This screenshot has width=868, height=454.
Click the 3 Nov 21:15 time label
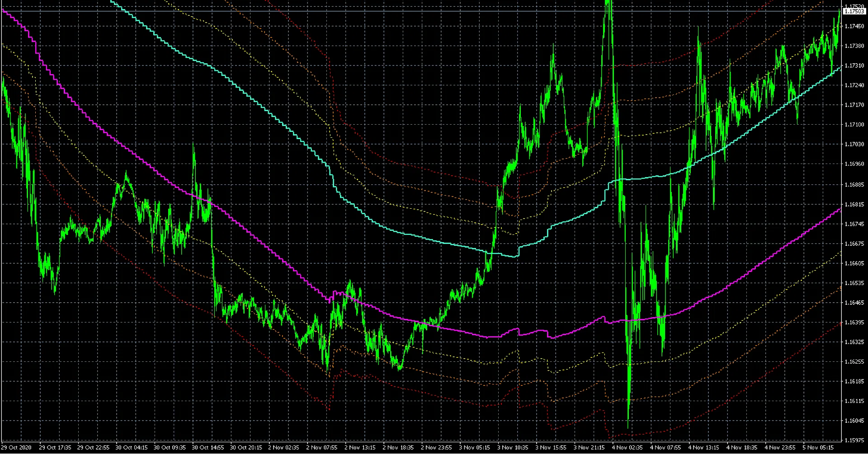(x=589, y=448)
